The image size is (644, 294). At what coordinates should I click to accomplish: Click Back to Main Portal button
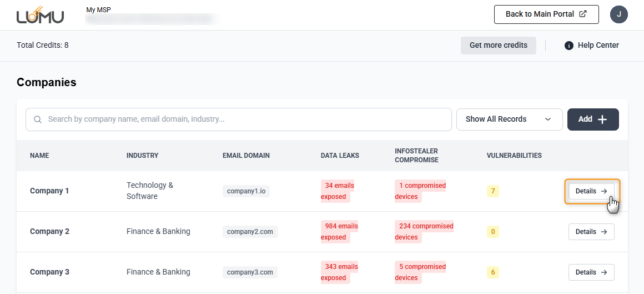[546, 14]
